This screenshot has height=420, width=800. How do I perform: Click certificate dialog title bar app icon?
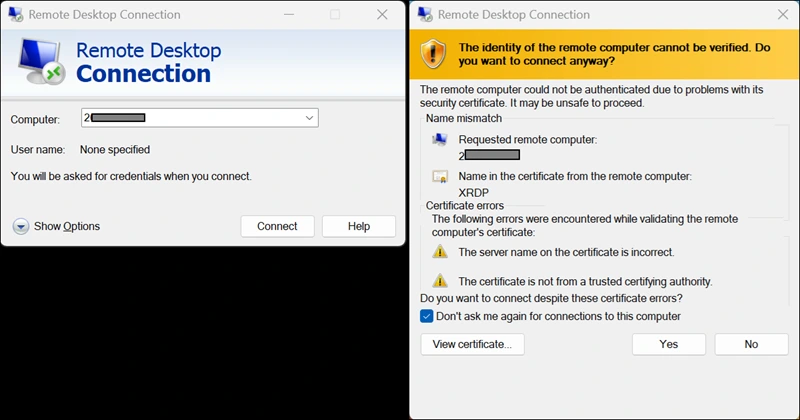coord(425,14)
